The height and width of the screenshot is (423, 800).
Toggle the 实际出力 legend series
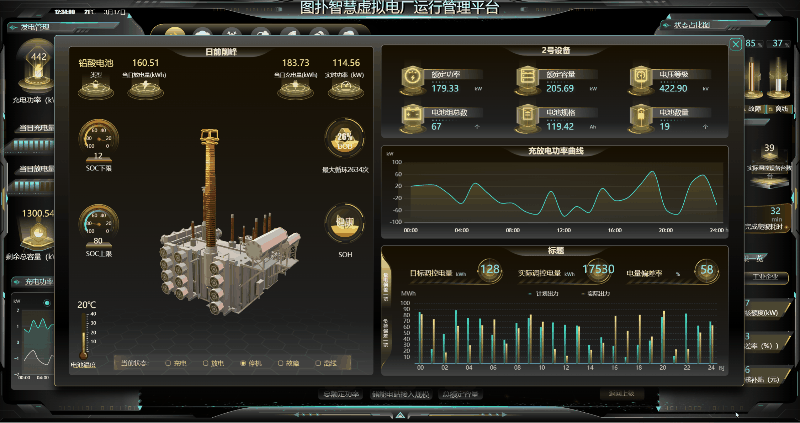pyautogui.click(x=594, y=293)
